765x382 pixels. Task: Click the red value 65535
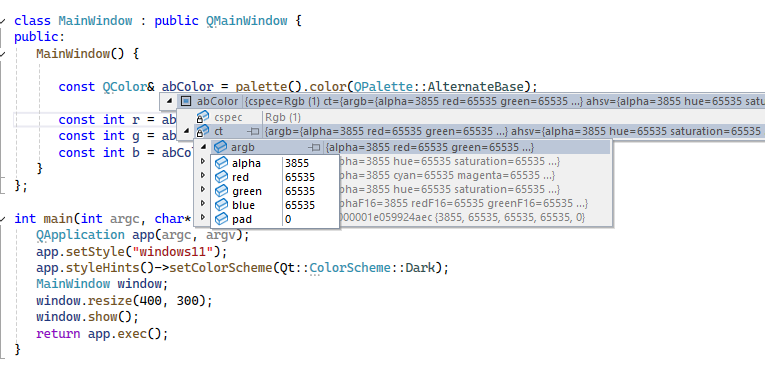[300, 177]
